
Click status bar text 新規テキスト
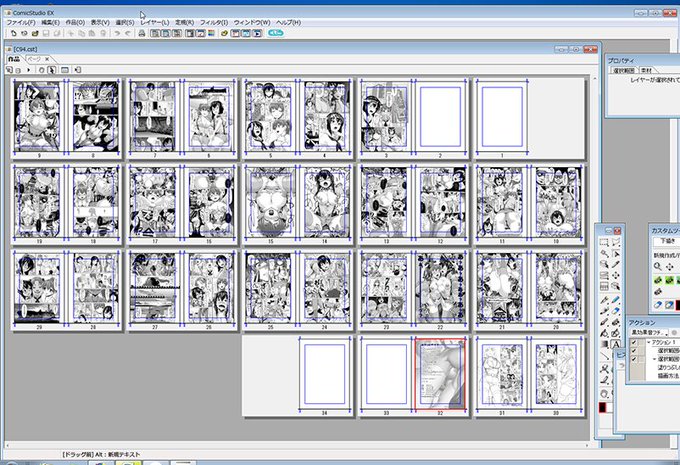[123, 454]
